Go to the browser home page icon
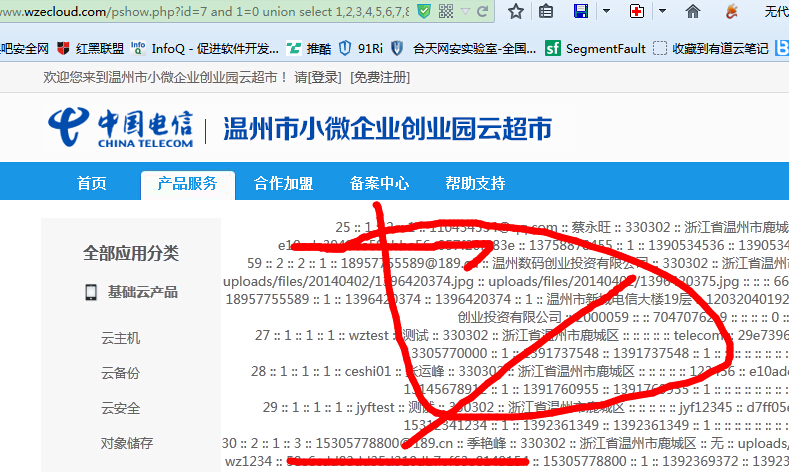 coord(693,11)
